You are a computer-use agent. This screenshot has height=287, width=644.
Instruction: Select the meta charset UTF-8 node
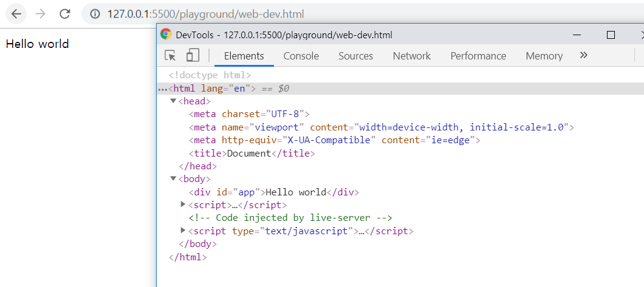[249, 114]
